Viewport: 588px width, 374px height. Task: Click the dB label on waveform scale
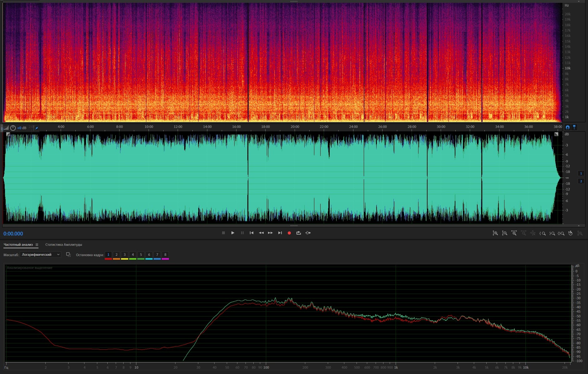click(x=567, y=134)
